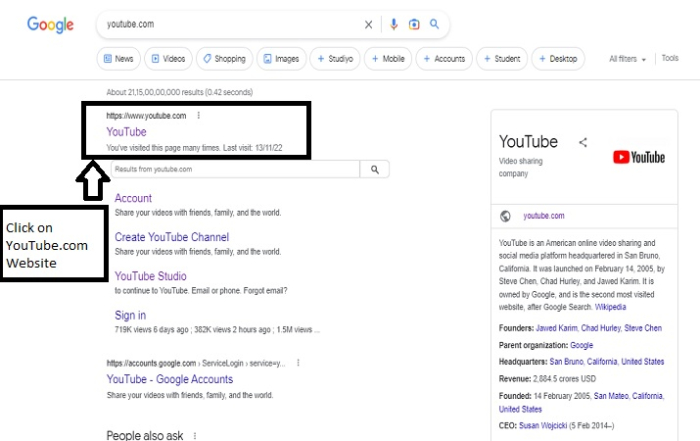Click the Results from youtube.com field
This screenshot has width=700, height=441.
[235, 169]
